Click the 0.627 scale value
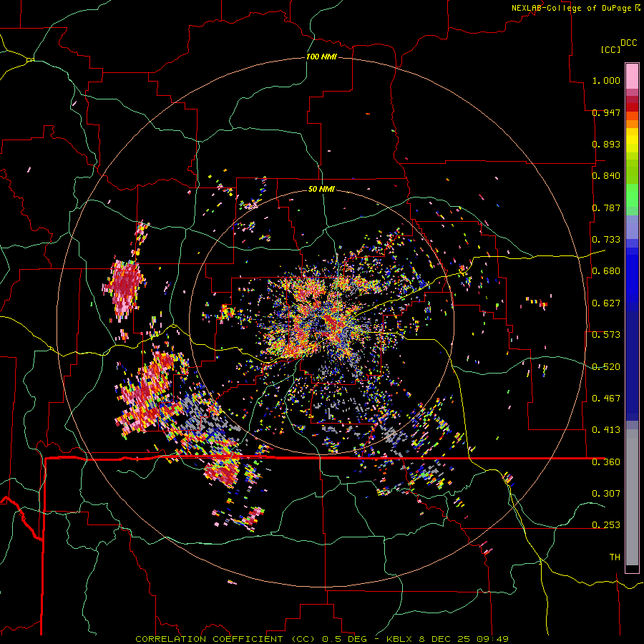This screenshot has width=644, height=644. (x=606, y=303)
